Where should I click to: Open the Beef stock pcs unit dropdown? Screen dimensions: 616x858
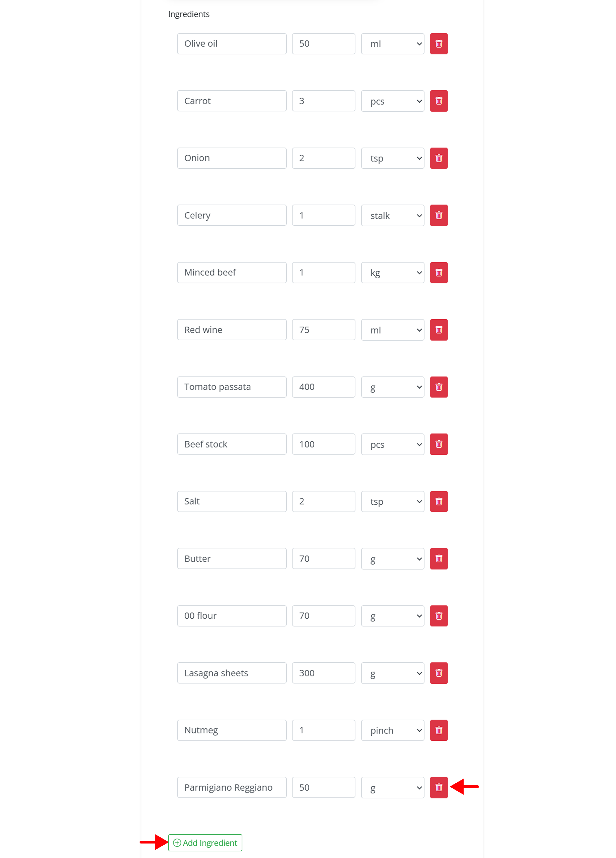(393, 444)
